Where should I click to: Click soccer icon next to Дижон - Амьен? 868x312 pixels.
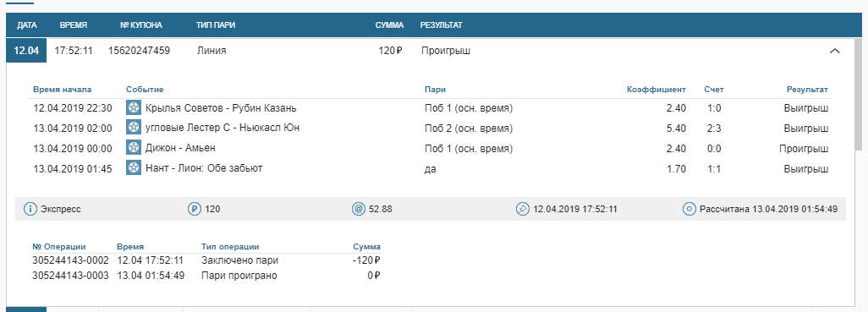(x=134, y=148)
